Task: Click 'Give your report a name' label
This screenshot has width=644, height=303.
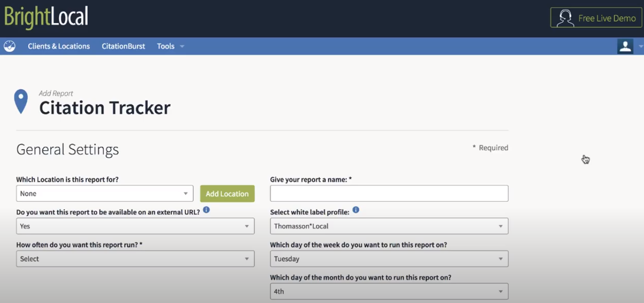Action: pos(311,179)
